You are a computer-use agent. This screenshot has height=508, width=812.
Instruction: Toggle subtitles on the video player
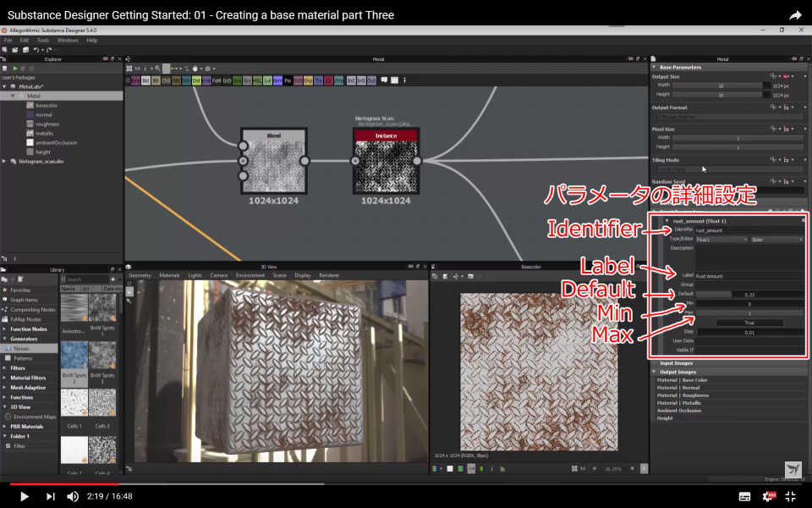(744, 497)
